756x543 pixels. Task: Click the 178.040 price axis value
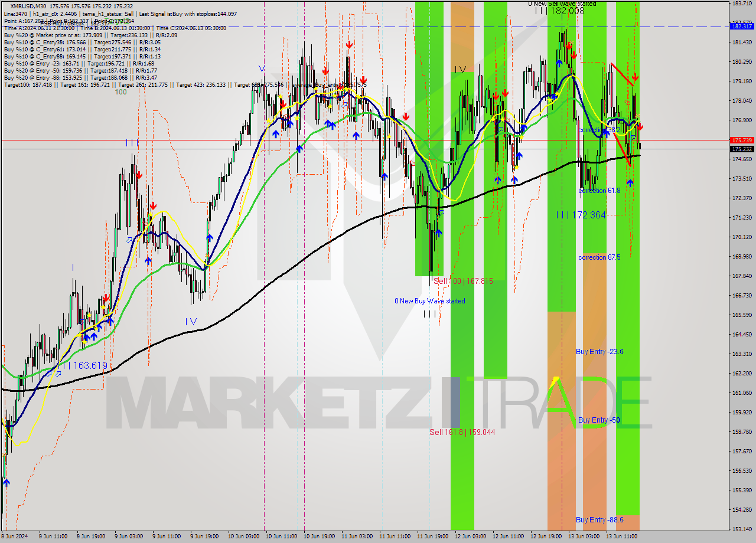[x=742, y=101]
